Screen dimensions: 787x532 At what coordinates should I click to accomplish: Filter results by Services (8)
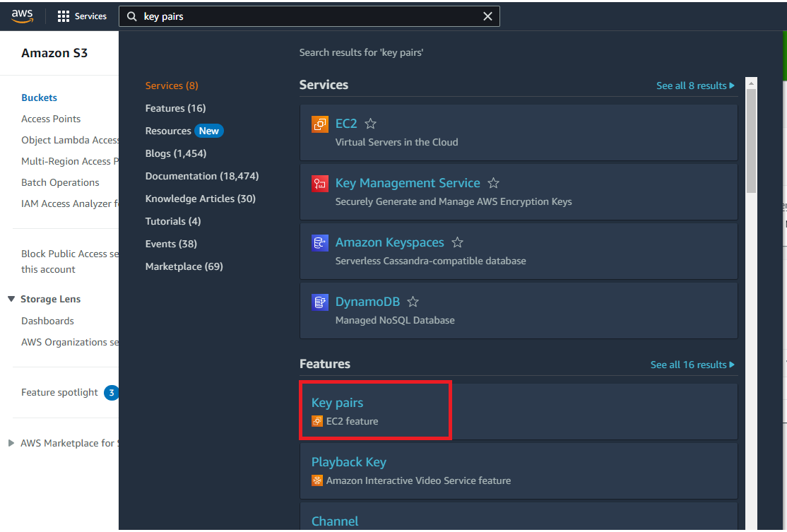click(x=172, y=85)
